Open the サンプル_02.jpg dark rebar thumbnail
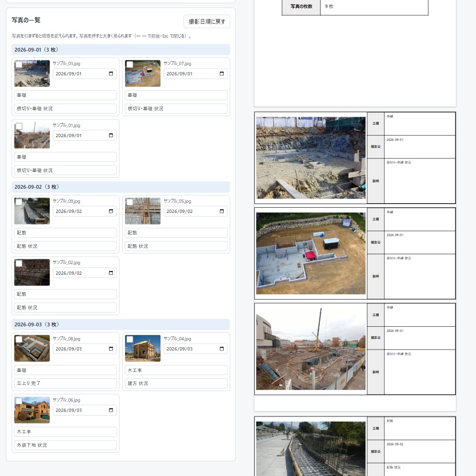 click(x=32, y=272)
